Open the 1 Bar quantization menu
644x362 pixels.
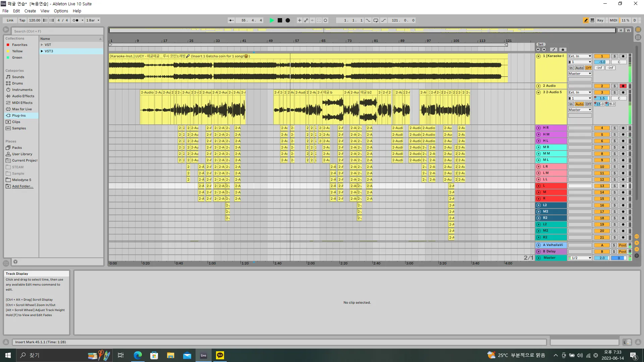[x=93, y=20]
